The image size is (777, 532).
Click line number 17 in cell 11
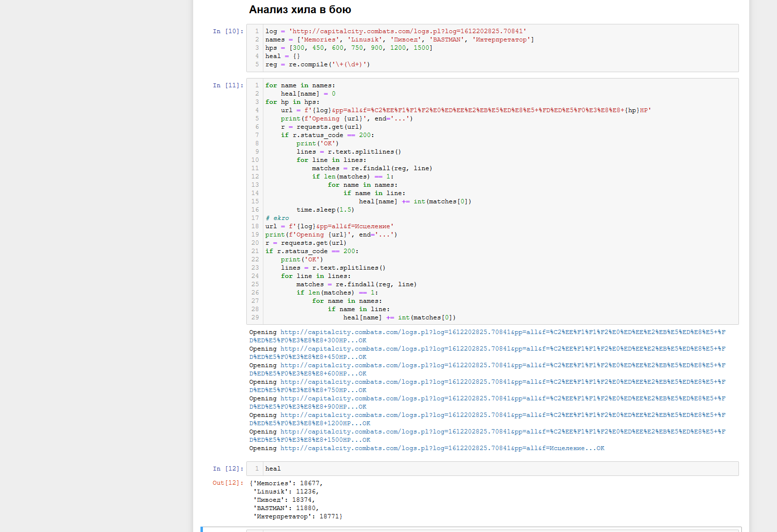point(255,218)
